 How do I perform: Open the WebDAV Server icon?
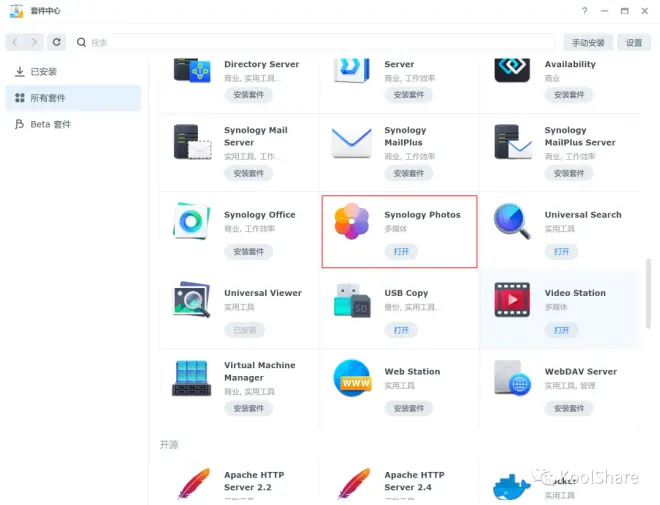[512, 378]
